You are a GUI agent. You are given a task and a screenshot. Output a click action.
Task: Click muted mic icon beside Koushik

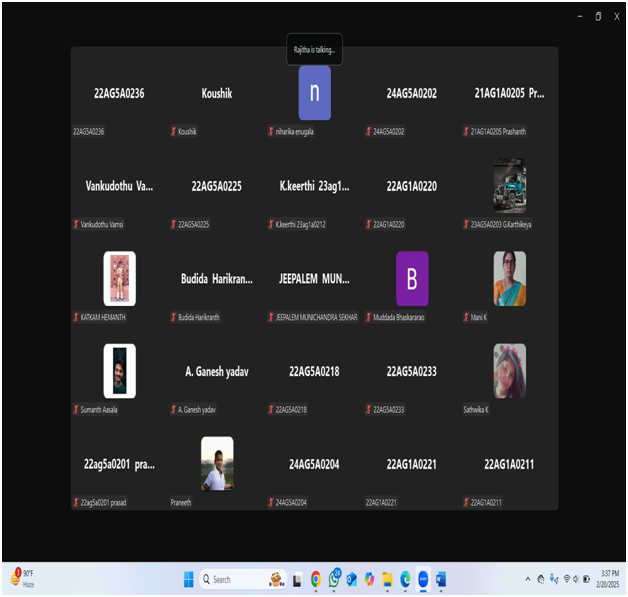tap(174, 132)
